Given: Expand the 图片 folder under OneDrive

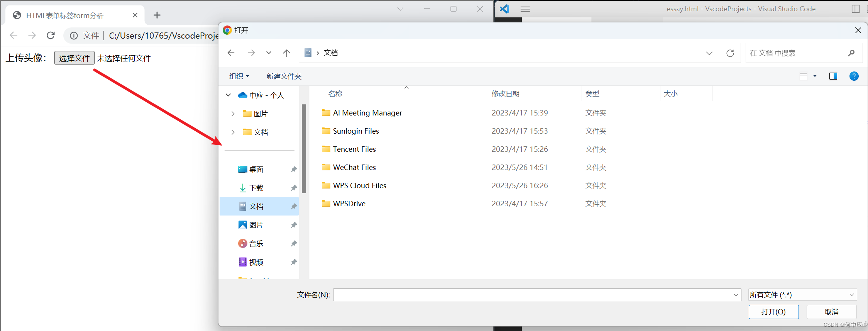Looking at the screenshot, I should tap(233, 114).
